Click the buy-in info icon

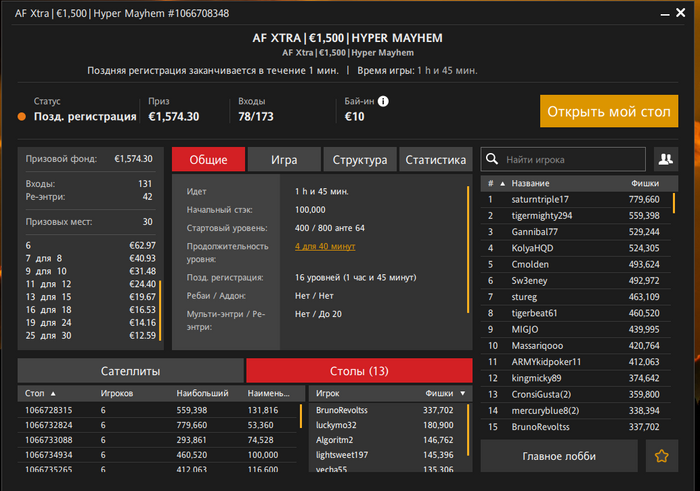(383, 101)
